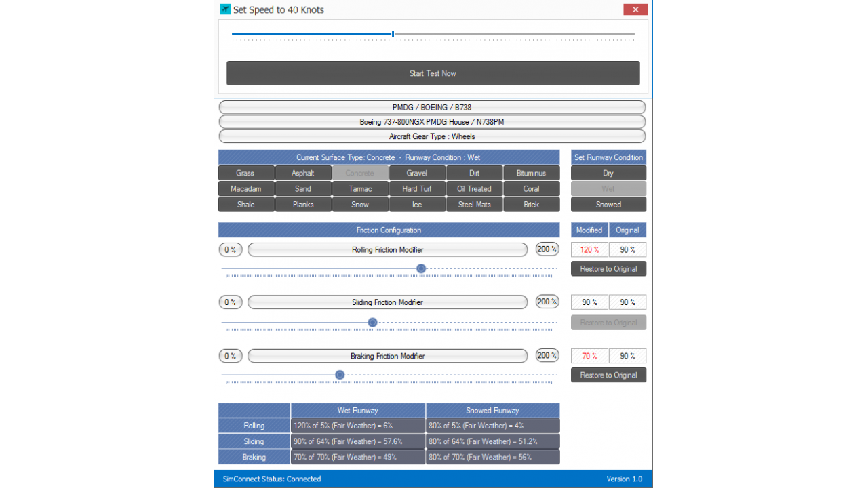This screenshot has width=868, height=488.
Task: Click the Friction Configuration header
Action: [x=389, y=230]
